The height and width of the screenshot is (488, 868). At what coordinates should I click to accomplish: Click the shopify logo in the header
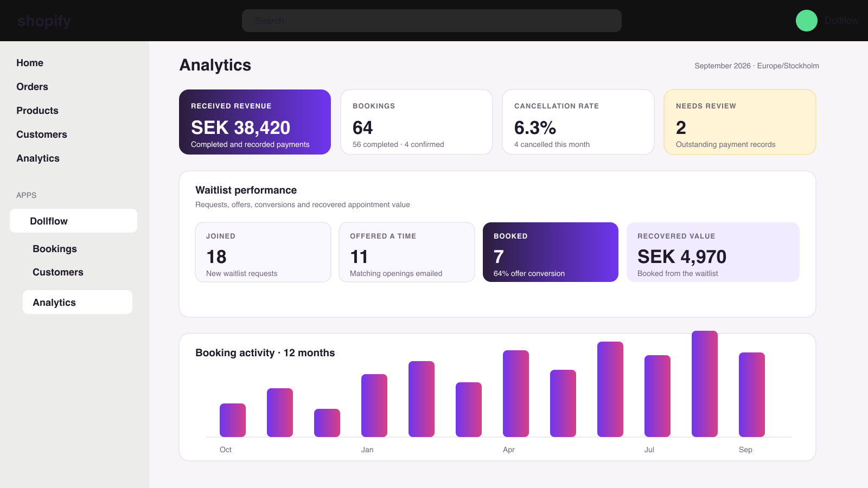44,21
